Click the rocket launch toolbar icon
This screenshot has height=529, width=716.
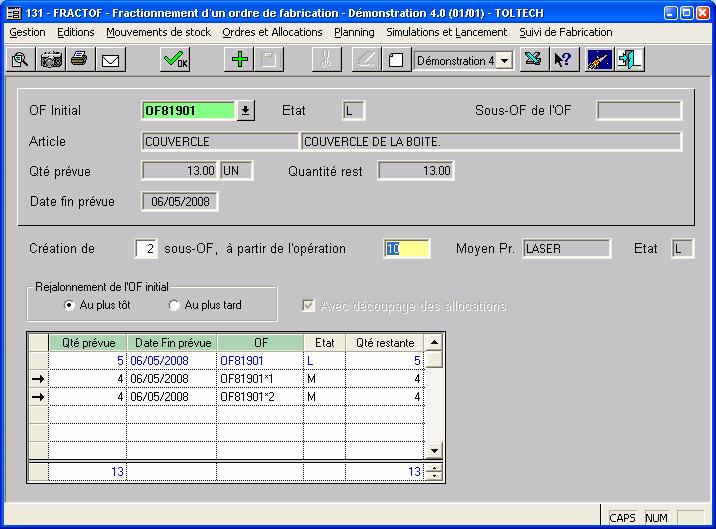pos(600,60)
